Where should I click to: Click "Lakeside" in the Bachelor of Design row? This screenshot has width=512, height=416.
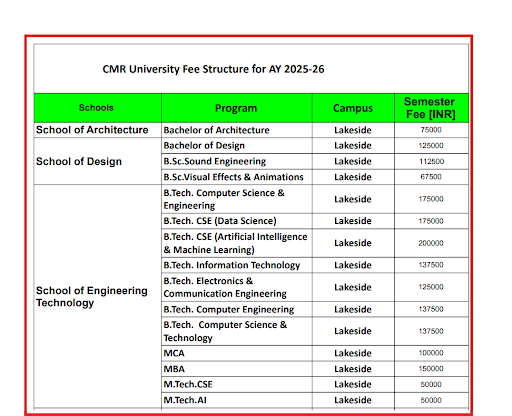click(x=353, y=146)
